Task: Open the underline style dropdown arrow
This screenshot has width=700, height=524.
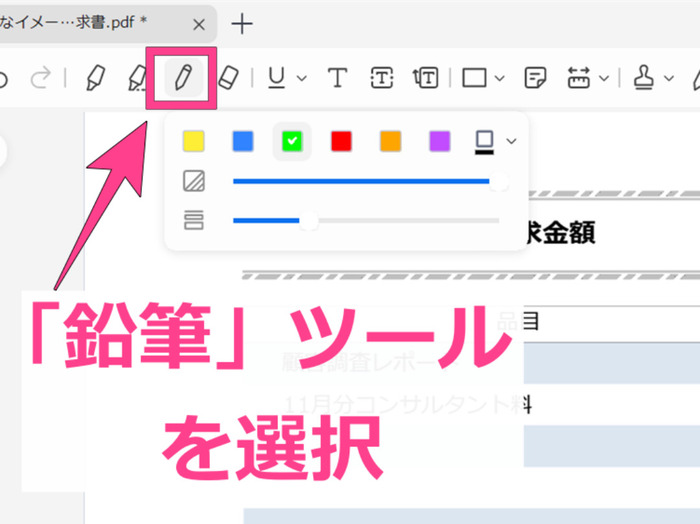Action: [x=302, y=79]
